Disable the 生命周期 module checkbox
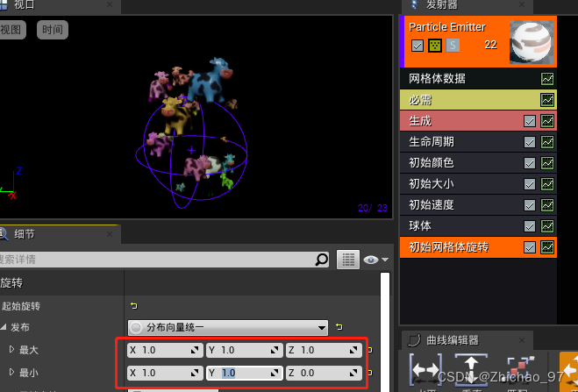This screenshot has height=392, width=578. (x=530, y=142)
